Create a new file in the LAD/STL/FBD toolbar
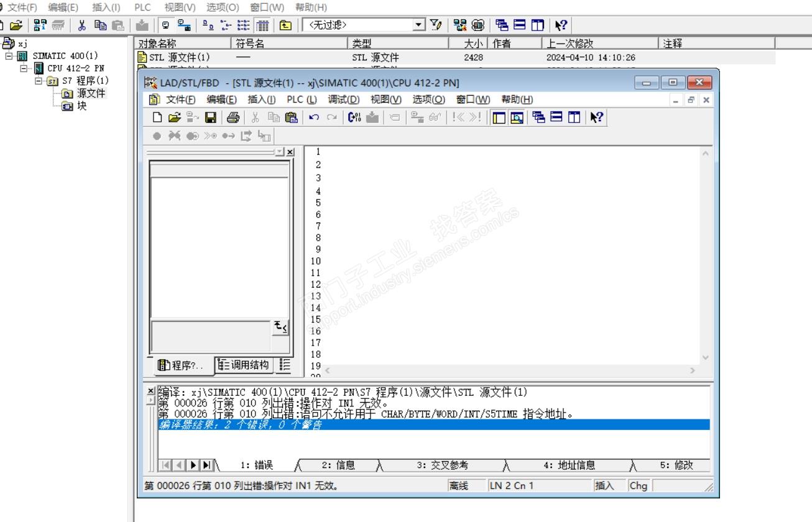Viewport: 812px width, 522px height. pyautogui.click(x=157, y=117)
